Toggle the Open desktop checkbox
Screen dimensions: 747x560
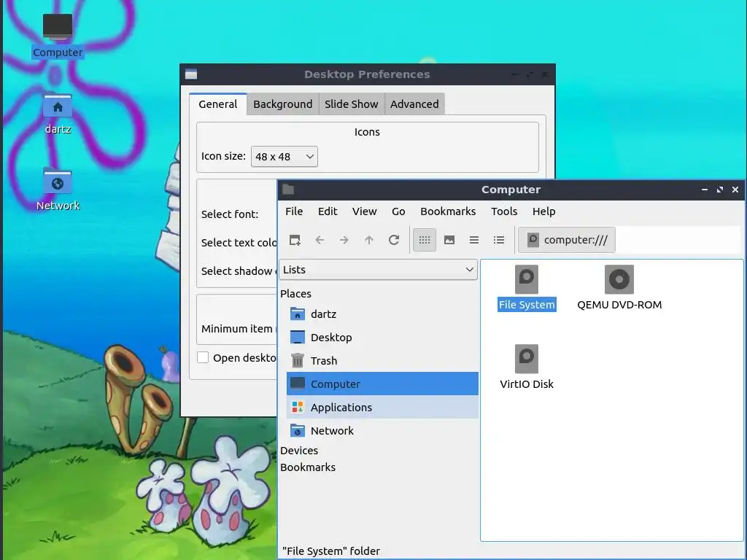pyautogui.click(x=203, y=357)
